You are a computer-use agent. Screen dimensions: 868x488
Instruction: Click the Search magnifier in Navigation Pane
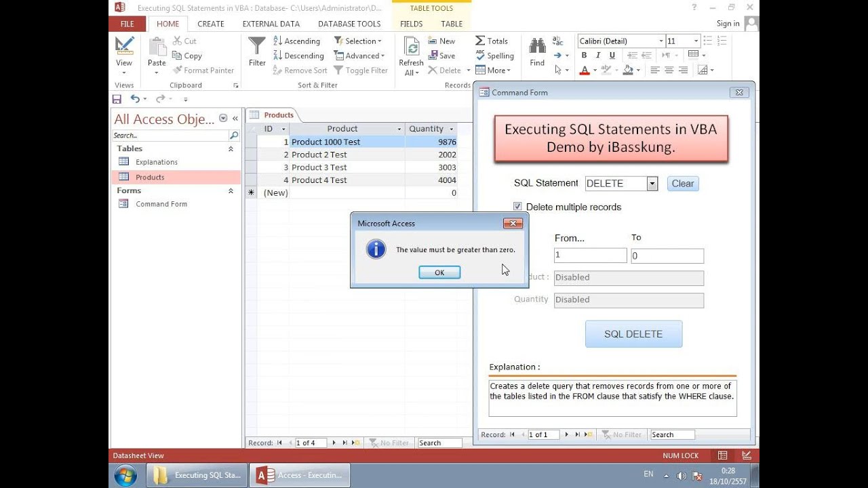[234, 136]
